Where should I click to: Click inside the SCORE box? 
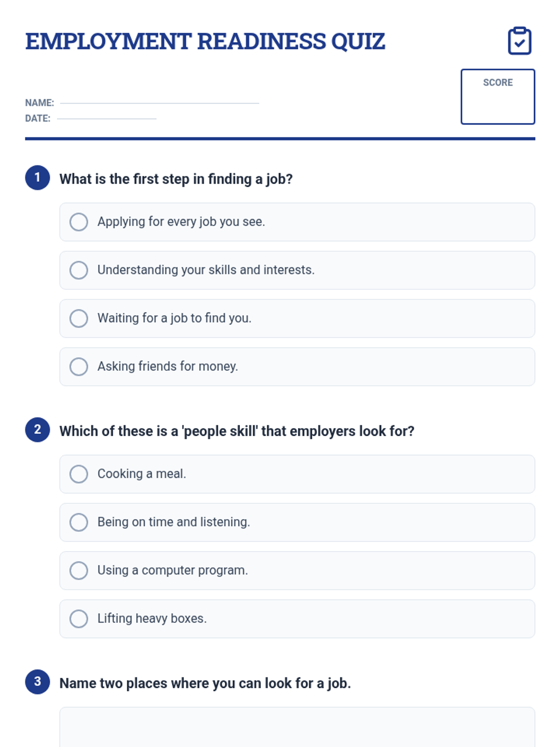(x=498, y=97)
